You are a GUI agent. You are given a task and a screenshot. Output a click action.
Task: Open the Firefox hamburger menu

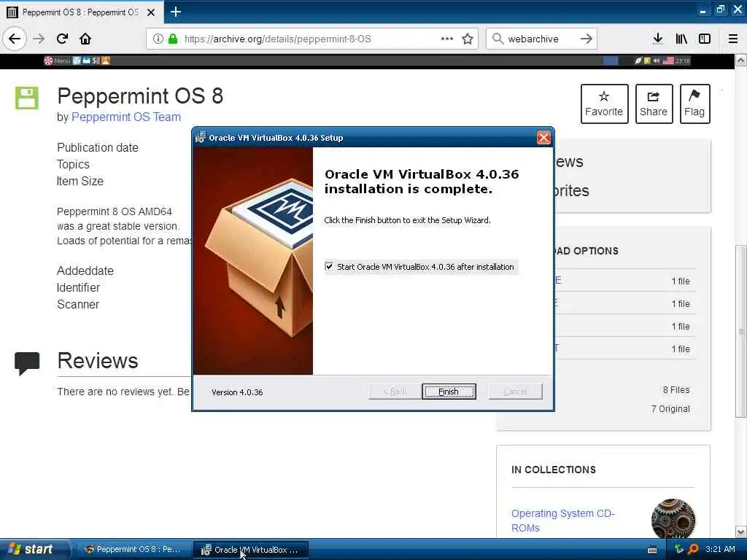pyautogui.click(x=733, y=39)
